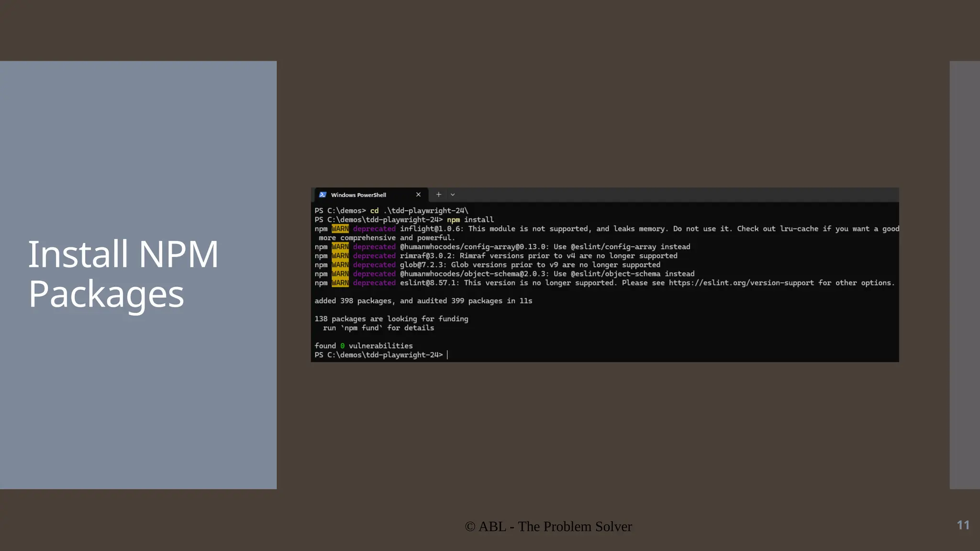980x551 pixels.
Task: Open the eslint.org version-support URL
Action: [741, 283]
